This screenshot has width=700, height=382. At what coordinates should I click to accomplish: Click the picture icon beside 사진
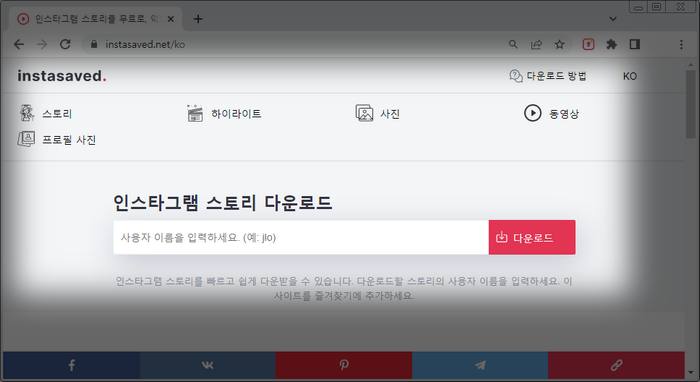[364, 113]
